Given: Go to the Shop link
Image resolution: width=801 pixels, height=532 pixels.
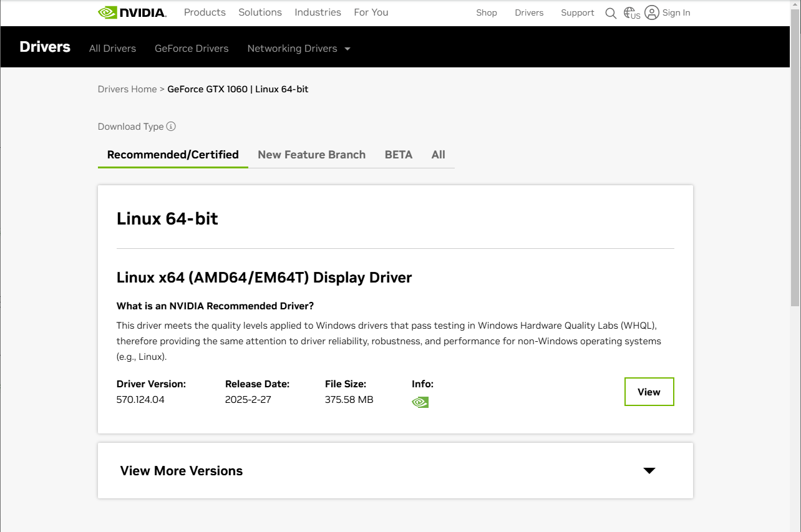Looking at the screenshot, I should [x=487, y=12].
